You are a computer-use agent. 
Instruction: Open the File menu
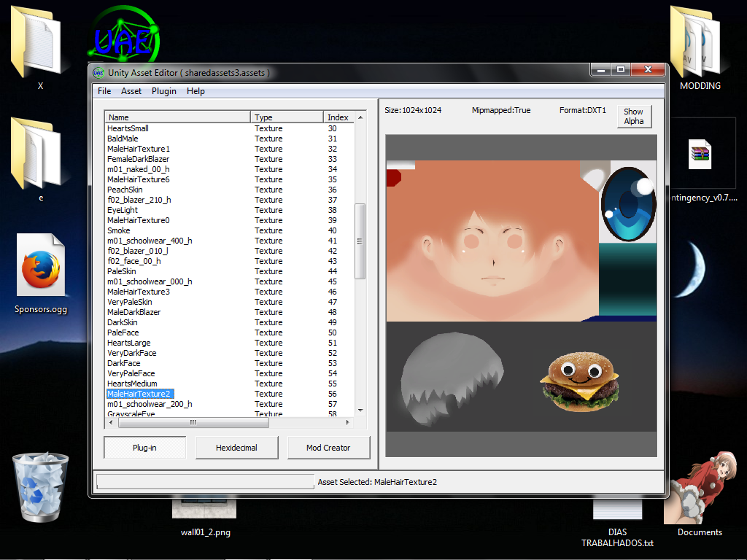[x=104, y=91]
